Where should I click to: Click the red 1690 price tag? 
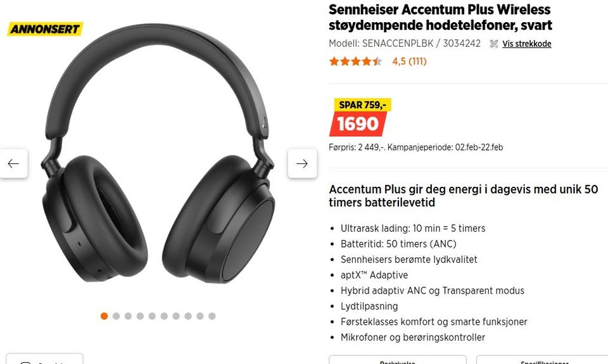point(358,124)
